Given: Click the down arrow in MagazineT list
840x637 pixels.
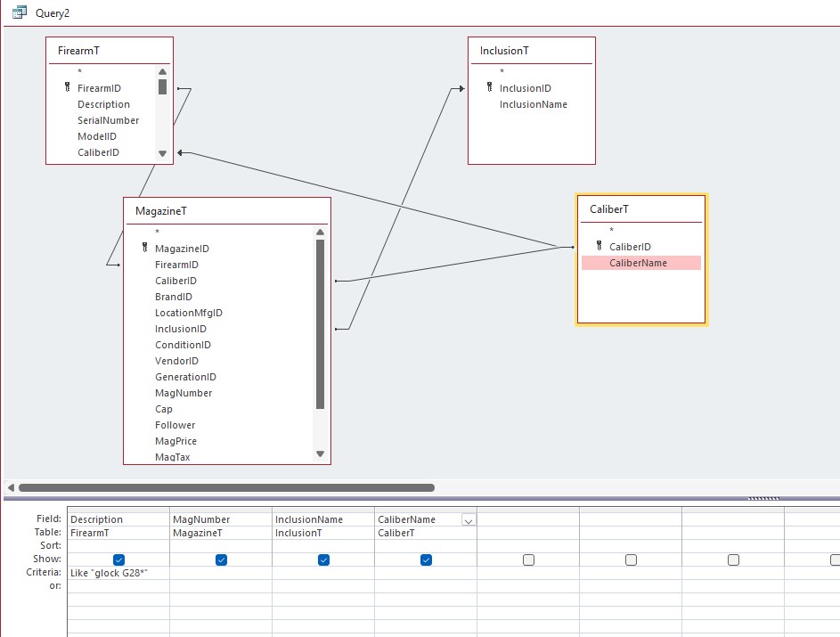Looking at the screenshot, I should point(321,454).
